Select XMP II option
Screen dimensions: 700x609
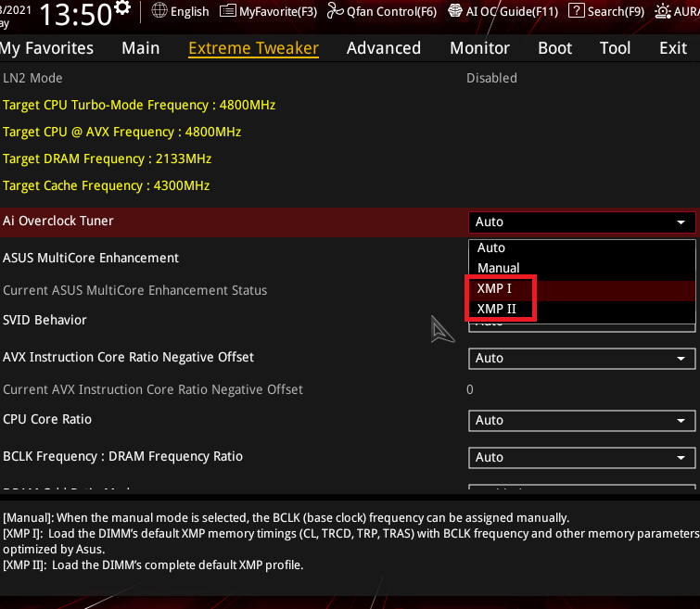click(581, 309)
